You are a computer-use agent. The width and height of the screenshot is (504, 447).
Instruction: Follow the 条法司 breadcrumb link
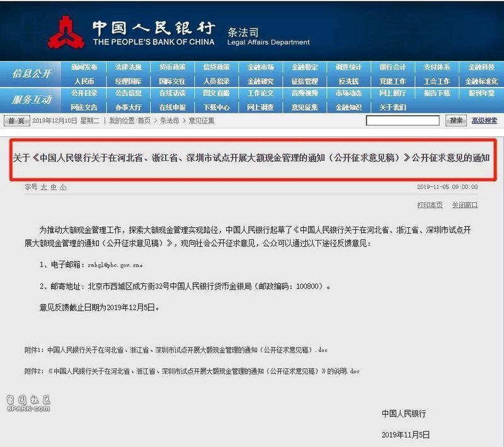click(169, 121)
